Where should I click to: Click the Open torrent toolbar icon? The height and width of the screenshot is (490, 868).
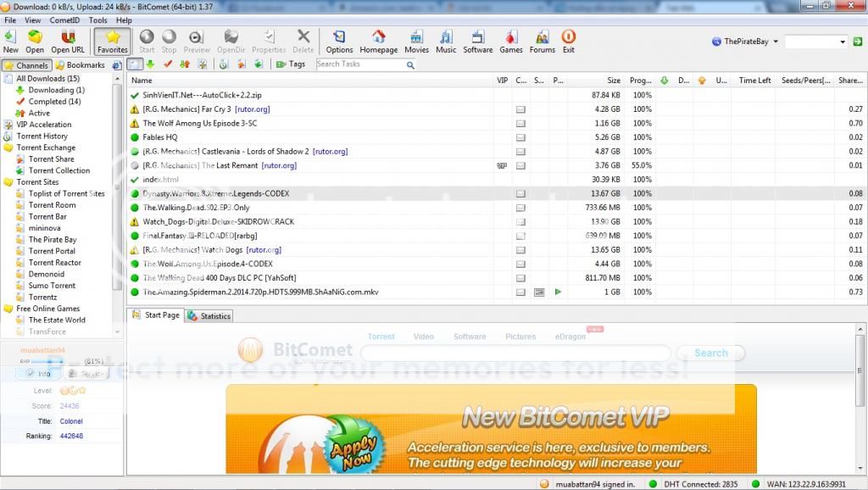34,42
